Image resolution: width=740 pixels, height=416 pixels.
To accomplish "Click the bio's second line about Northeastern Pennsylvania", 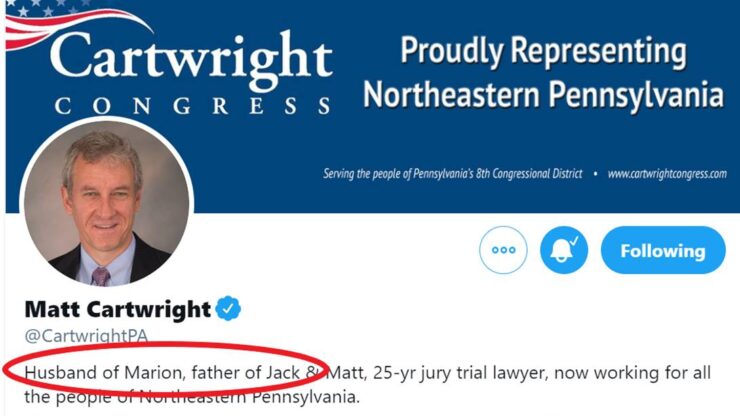I will pos(190,399).
